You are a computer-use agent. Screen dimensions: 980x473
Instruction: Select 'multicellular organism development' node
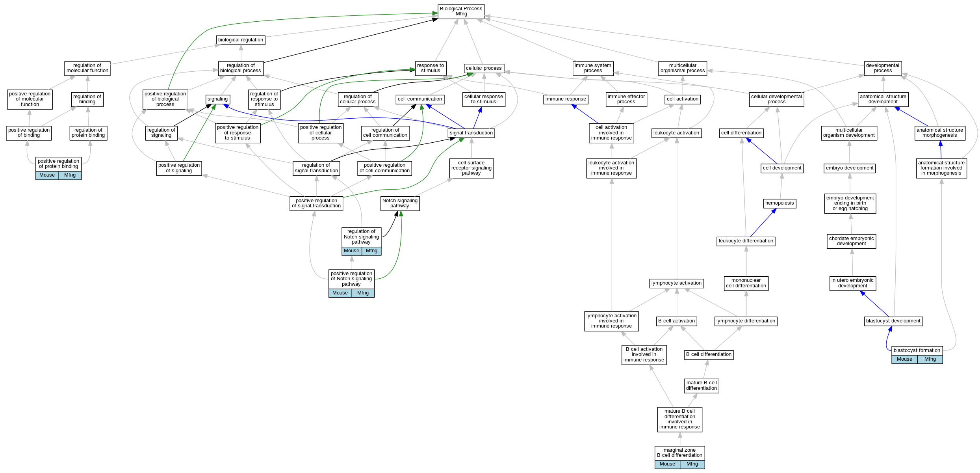point(849,133)
